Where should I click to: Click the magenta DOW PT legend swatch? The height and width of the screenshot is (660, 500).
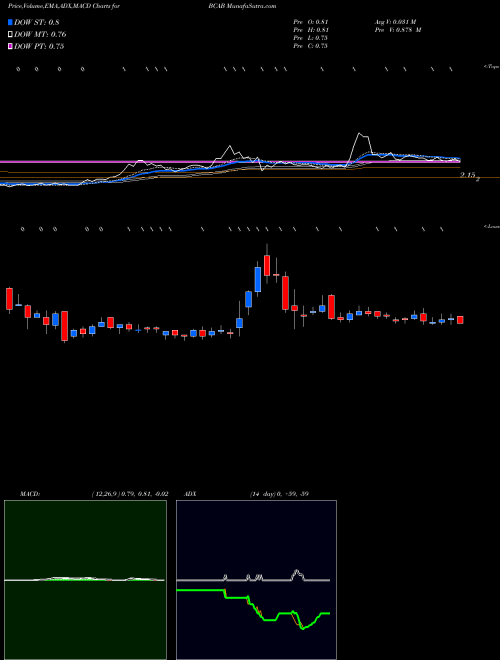click(x=11, y=46)
